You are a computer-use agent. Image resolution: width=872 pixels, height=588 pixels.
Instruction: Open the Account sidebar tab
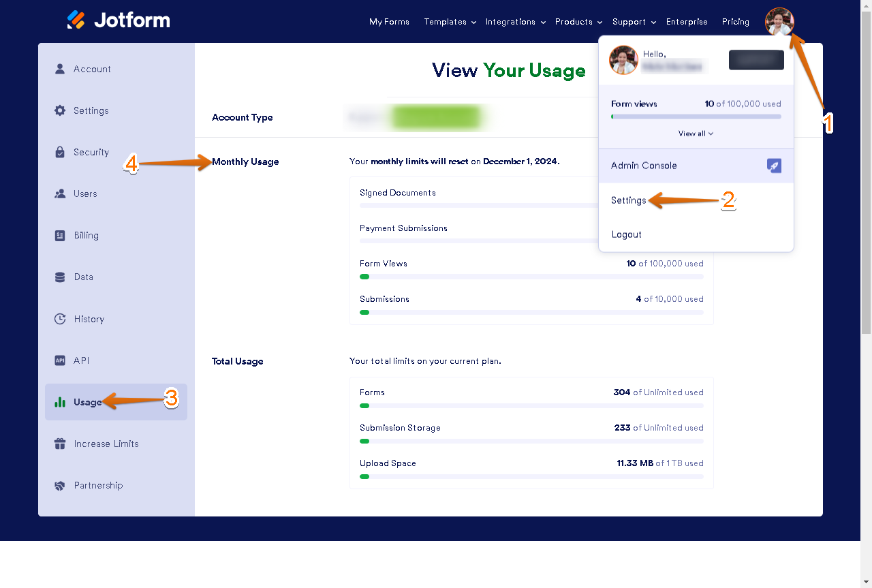[x=116, y=69]
